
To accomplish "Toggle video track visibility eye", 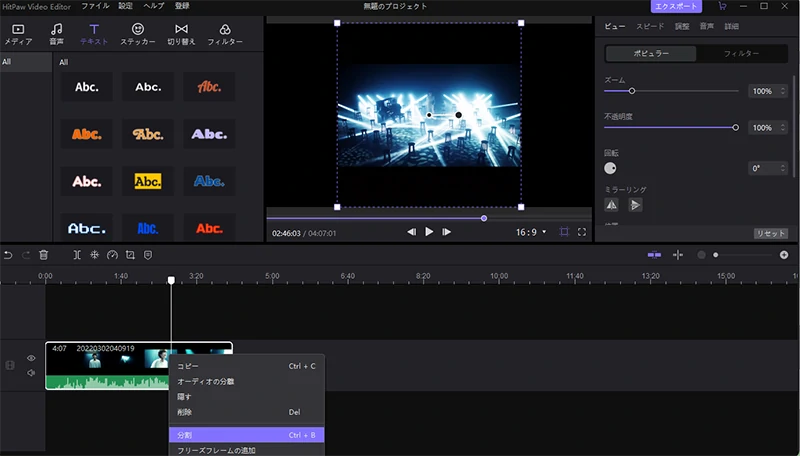I will 31,358.
